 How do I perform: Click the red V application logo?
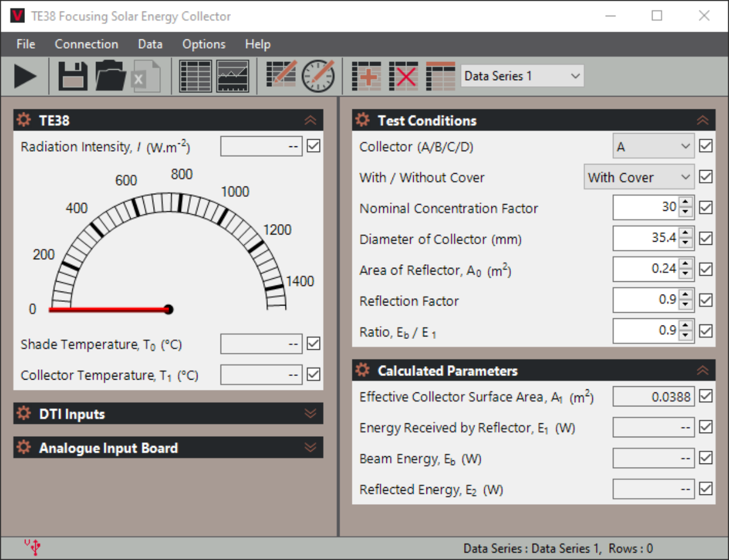pos(18,16)
